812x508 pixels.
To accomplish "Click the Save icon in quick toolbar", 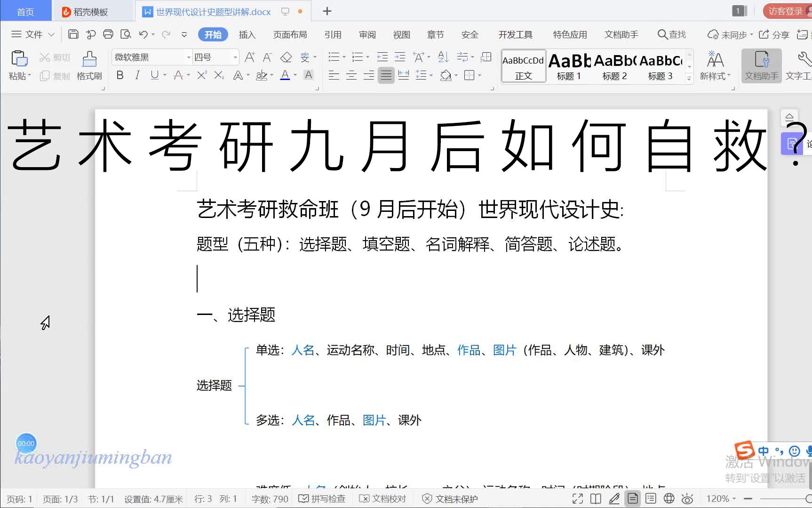I will (73, 34).
